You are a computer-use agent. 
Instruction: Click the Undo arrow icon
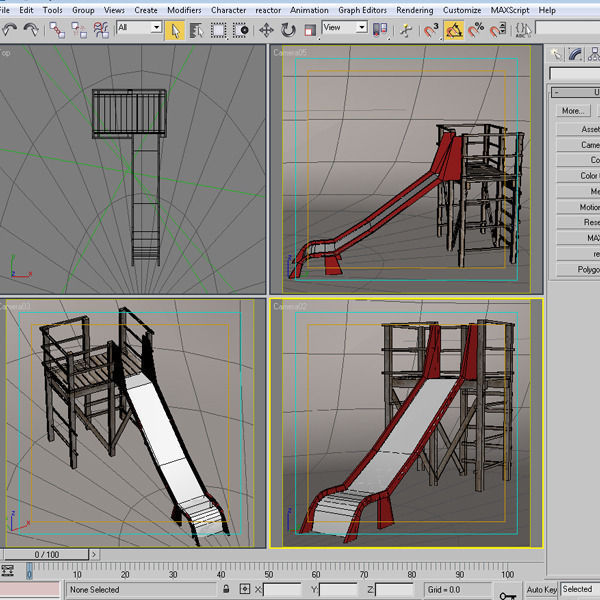point(9,29)
